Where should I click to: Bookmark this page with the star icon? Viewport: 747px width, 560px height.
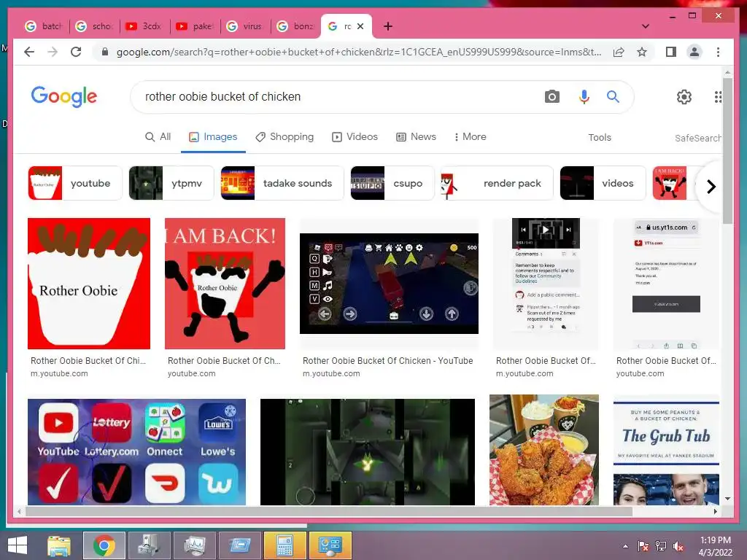tap(642, 52)
